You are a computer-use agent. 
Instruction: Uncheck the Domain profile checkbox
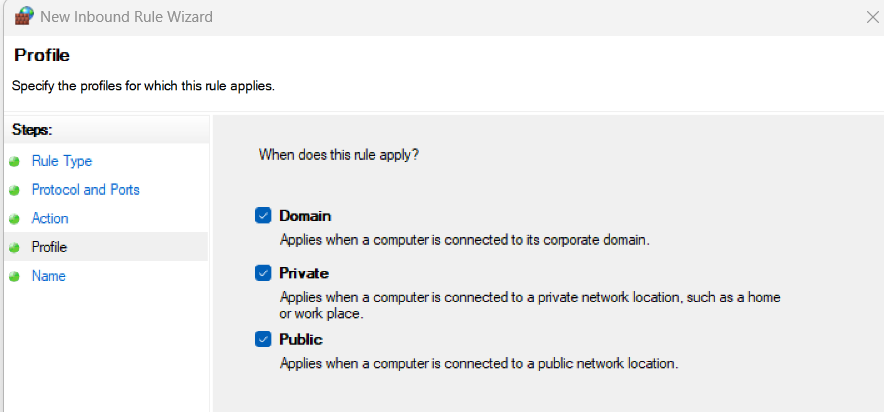point(263,215)
